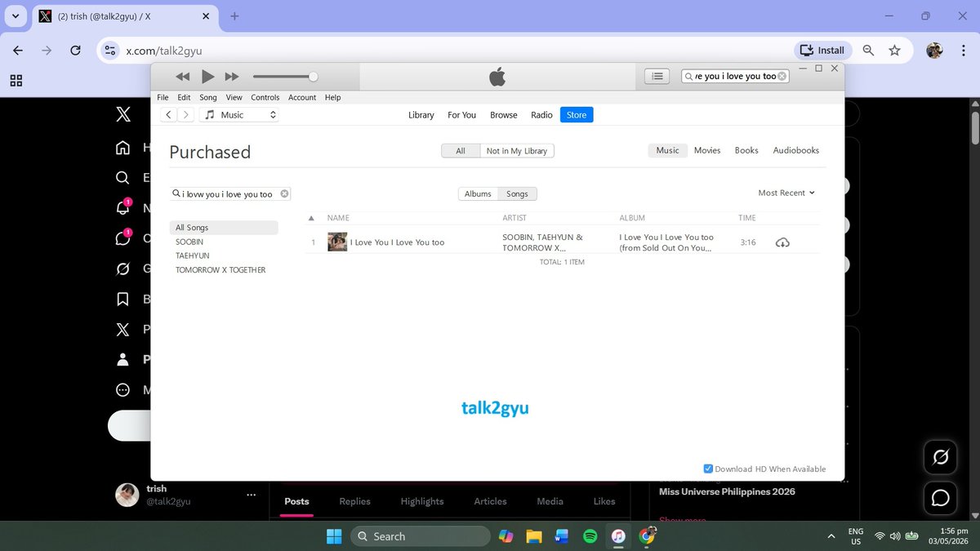Go back with iTunes back arrow
Viewport: 980px width, 551px height.
(x=168, y=115)
